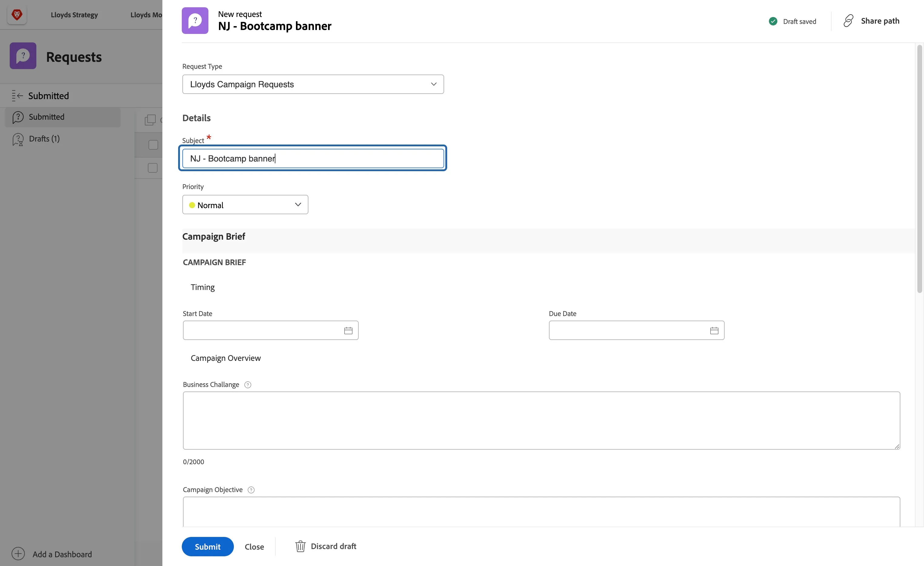924x566 pixels.
Task: Click the Business Challange help icon
Action: 248,385
